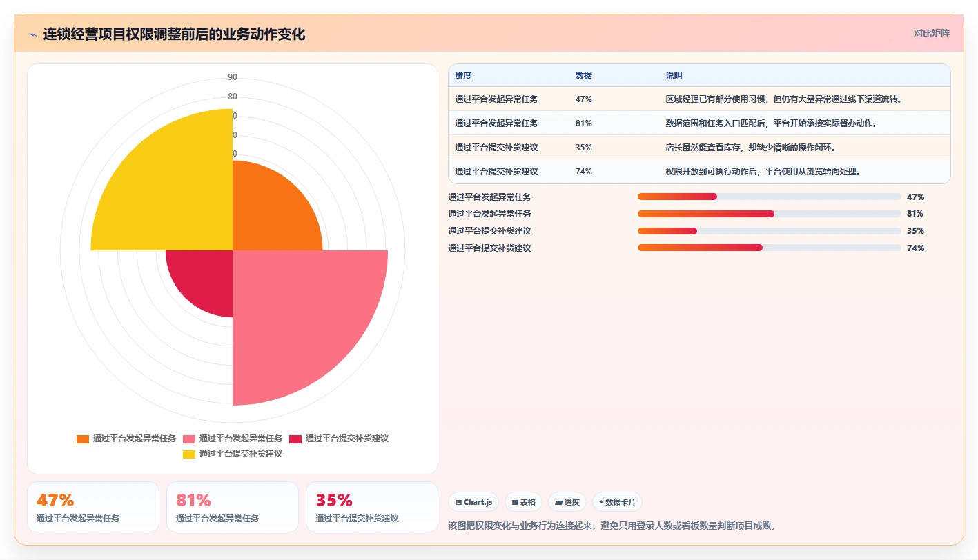Image resolution: width=978 pixels, height=560 pixels.
Task: Click the lightning icon beside the page title
Action: 32,34
